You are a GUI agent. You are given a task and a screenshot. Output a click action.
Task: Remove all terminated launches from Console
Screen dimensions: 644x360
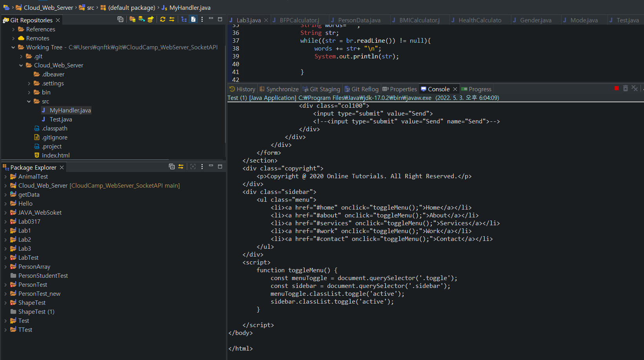(x=635, y=88)
